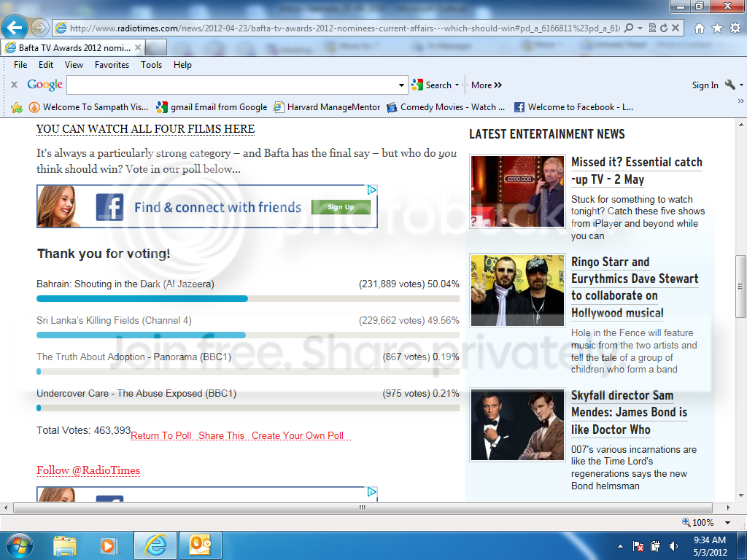Viewport: 747px width, 560px height.
Task: Open the View menu
Action: coord(74,65)
